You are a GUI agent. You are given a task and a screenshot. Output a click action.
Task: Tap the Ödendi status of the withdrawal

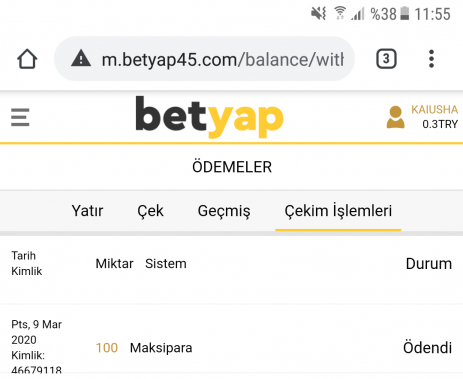tap(427, 348)
